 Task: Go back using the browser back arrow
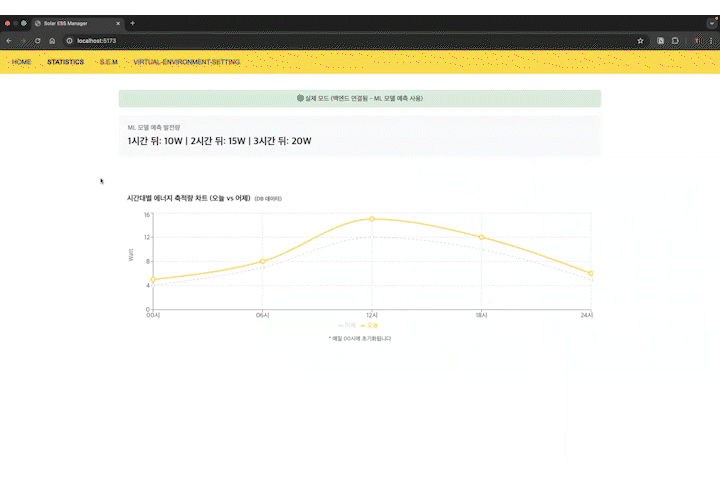click(x=9, y=41)
